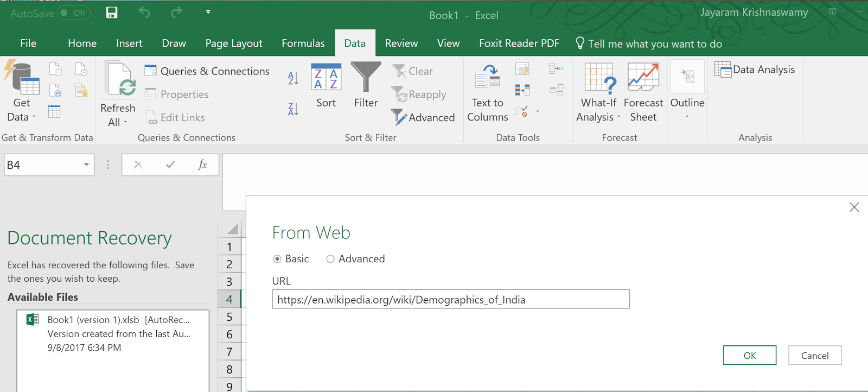The width and height of the screenshot is (868, 392).
Task: Switch to the Formulas tab
Action: [x=303, y=43]
